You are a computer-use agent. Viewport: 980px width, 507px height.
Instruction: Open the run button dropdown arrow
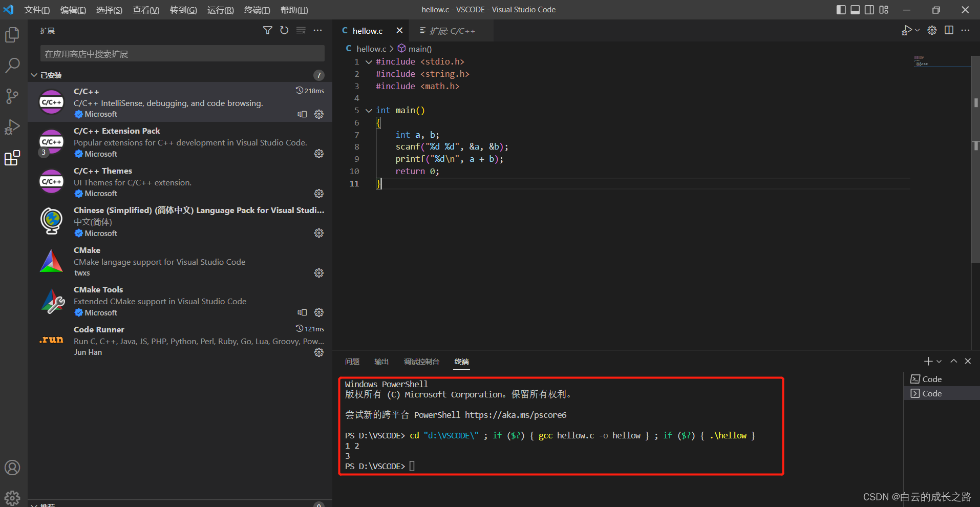click(x=917, y=31)
